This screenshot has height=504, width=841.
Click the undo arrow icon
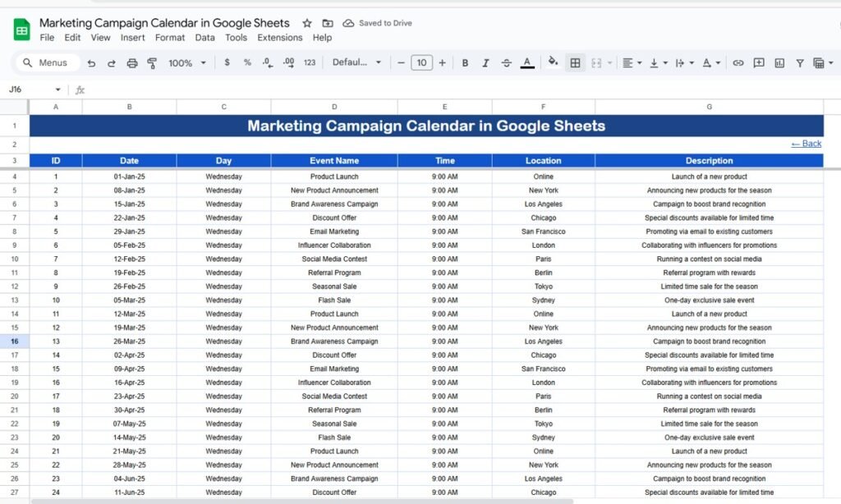click(x=91, y=63)
